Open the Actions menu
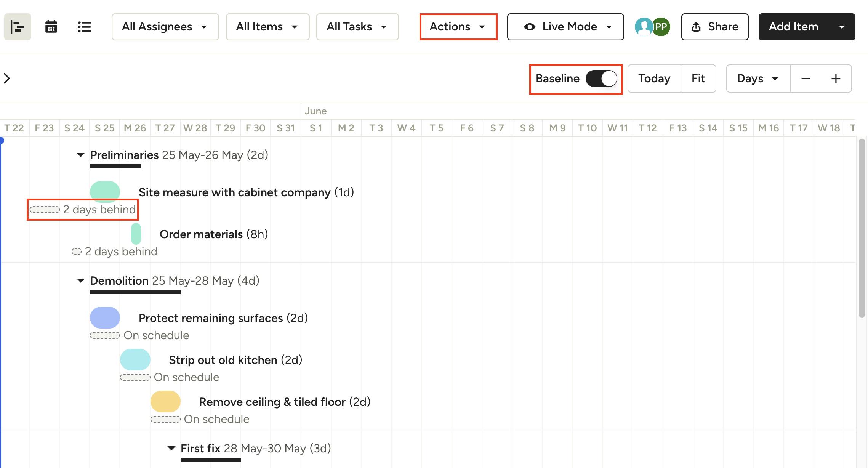 458,27
